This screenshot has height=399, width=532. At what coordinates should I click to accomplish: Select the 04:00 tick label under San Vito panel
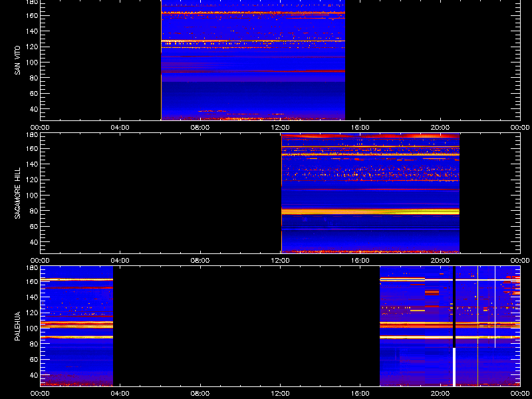coord(120,128)
